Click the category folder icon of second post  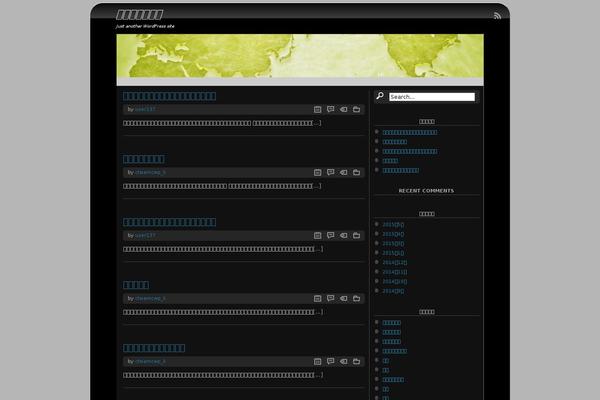click(x=356, y=173)
